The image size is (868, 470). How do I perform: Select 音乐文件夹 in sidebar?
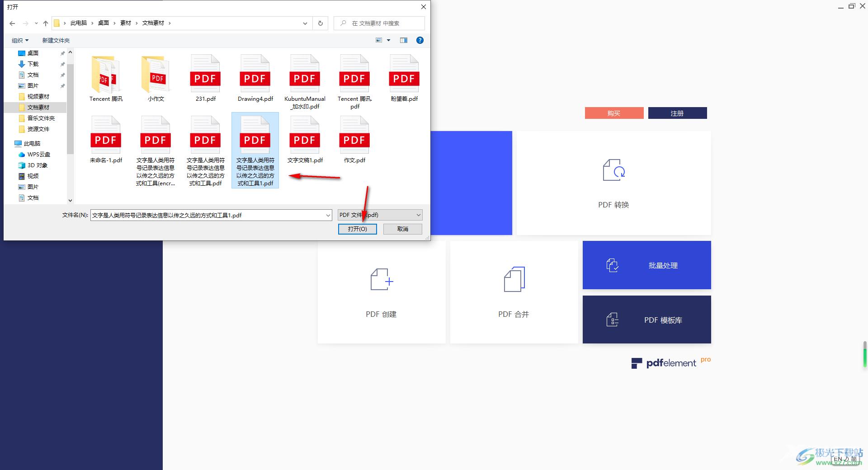41,118
